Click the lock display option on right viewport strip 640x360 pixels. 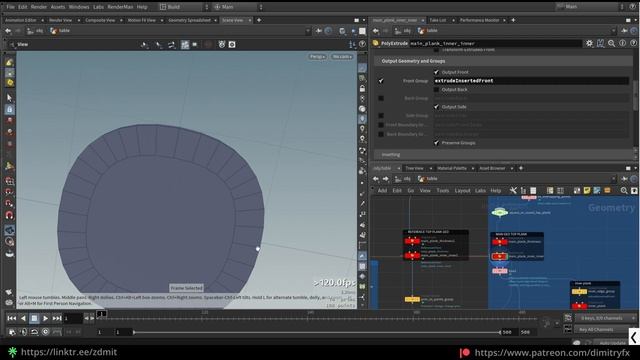[x=362, y=89]
